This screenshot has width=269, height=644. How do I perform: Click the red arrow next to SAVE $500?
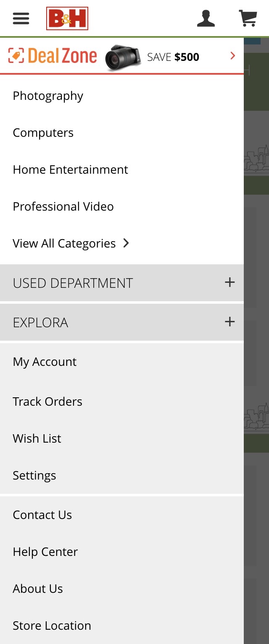click(x=232, y=55)
